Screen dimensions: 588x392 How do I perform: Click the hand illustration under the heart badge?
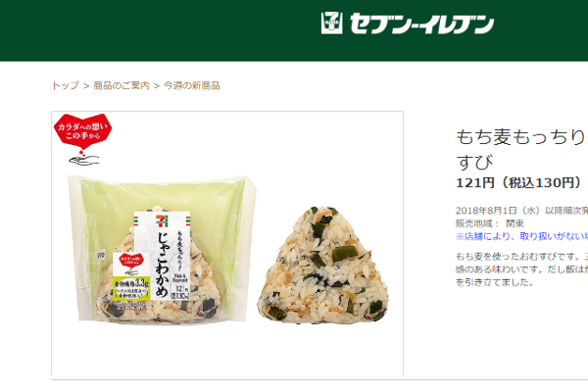tap(84, 160)
